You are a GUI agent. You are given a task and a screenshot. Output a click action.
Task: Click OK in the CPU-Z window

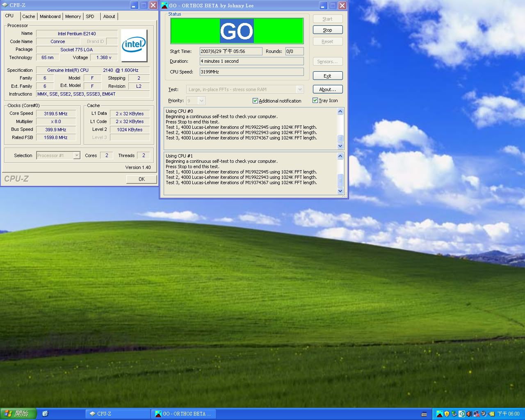pos(142,179)
